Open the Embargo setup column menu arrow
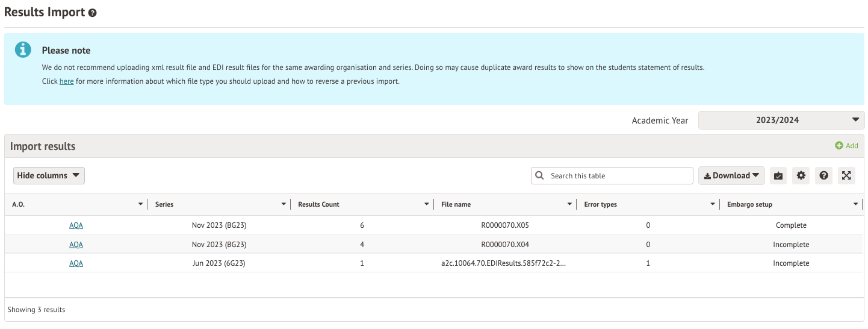Image resolution: width=868 pixels, height=329 pixels. click(855, 205)
